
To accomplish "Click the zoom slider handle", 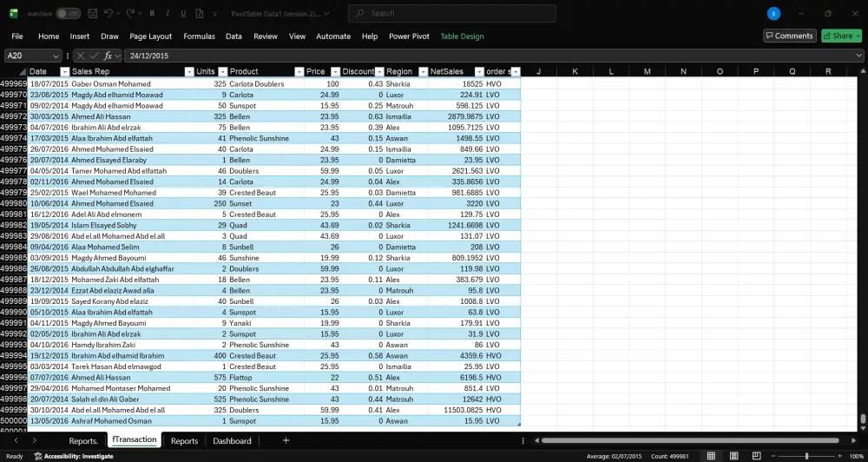I will (806, 456).
